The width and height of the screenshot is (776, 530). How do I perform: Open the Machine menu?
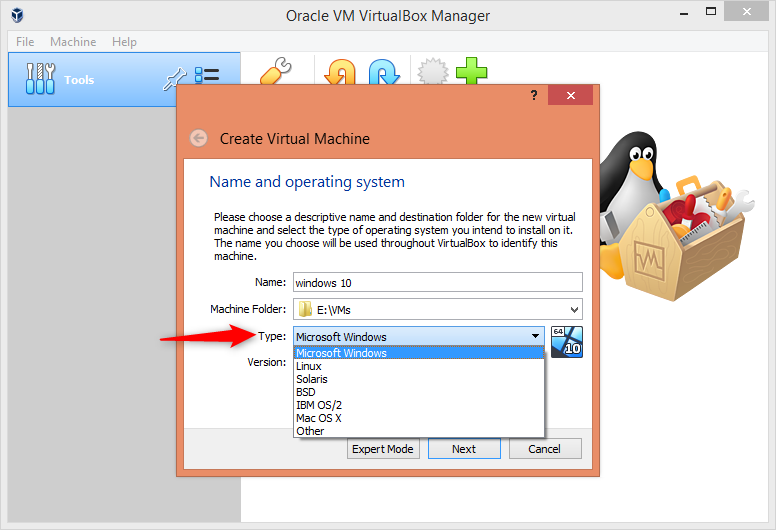tap(73, 42)
